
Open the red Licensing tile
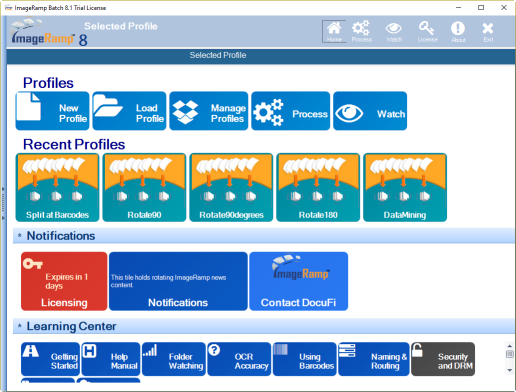click(x=64, y=281)
